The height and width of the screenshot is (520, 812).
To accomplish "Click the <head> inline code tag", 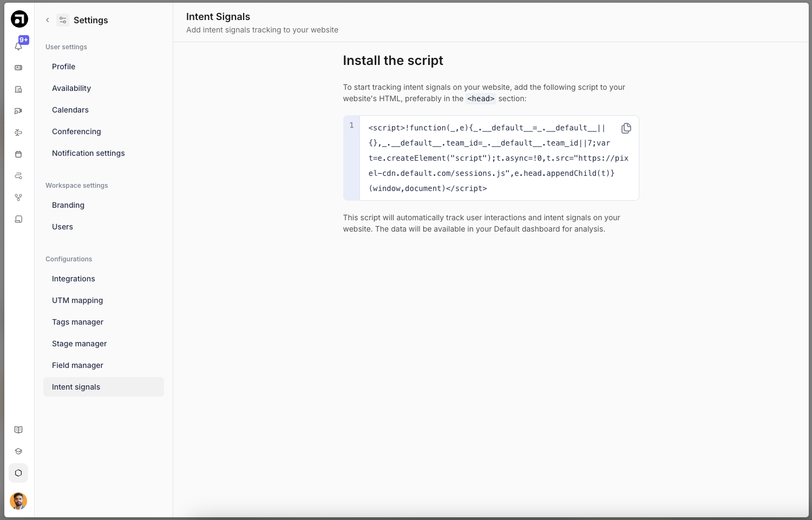I will point(481,98).
